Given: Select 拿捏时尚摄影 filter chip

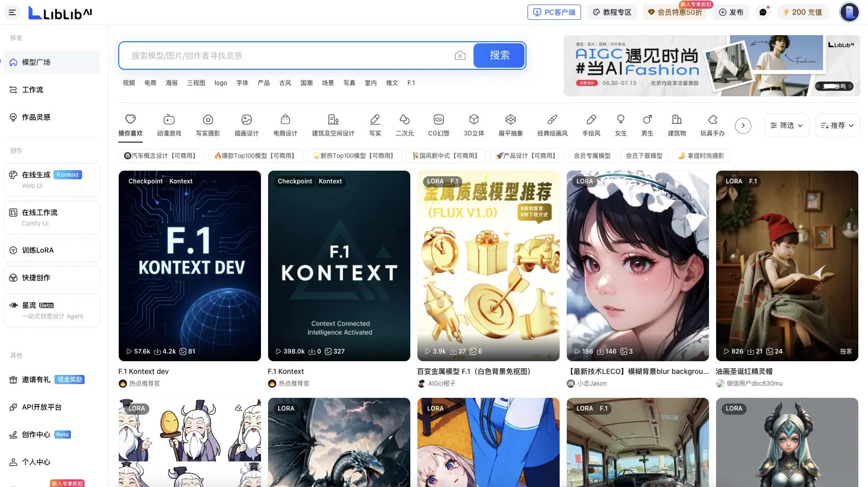Looking at the screenshot, I should [x=701, y=156].
